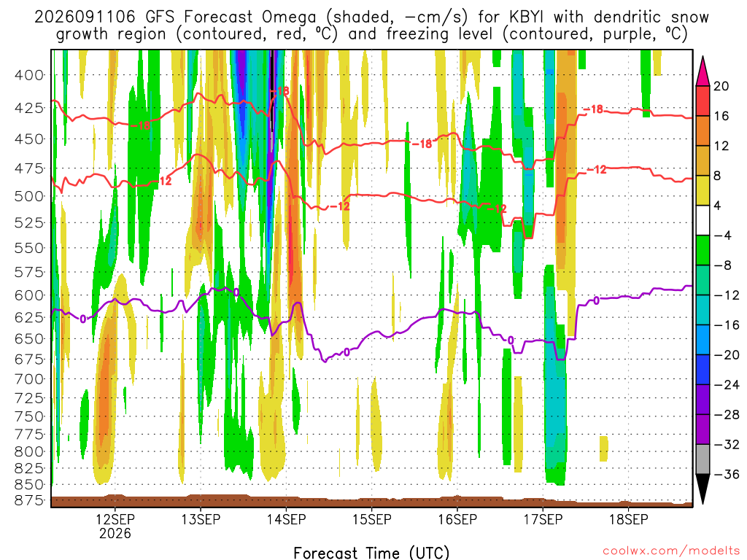Click the 18SEP time axis label
Viewport: 747px width, 560px height.
click(629, 519)
